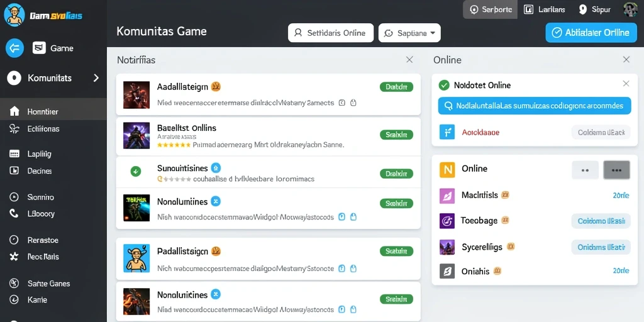The image size is (644, 322).
Task: Click the blue Abtialaier Online button
Action: [x=591, y=33]
